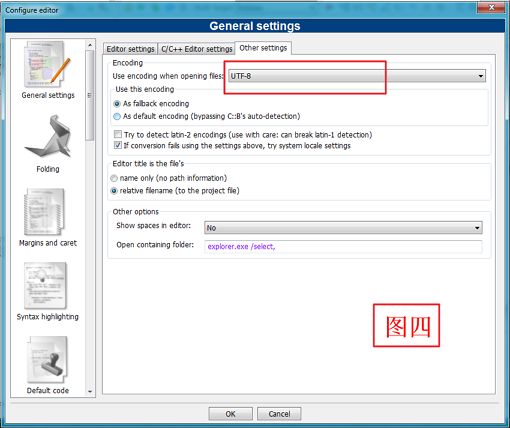Expand the 'Show spaces in editor' dropdown
This screenshot has width=510, height=428.
(x=343, y=228)
